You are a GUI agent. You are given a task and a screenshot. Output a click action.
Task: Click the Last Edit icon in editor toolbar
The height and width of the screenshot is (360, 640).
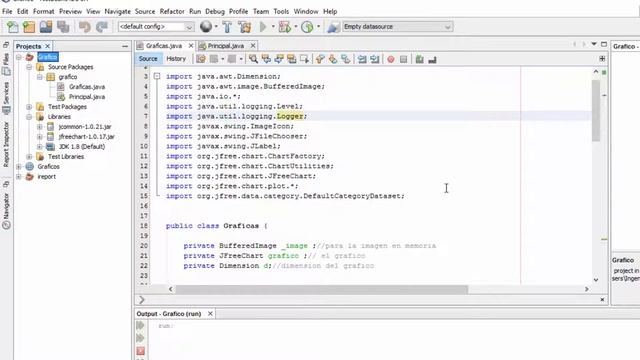pos(201,59)
